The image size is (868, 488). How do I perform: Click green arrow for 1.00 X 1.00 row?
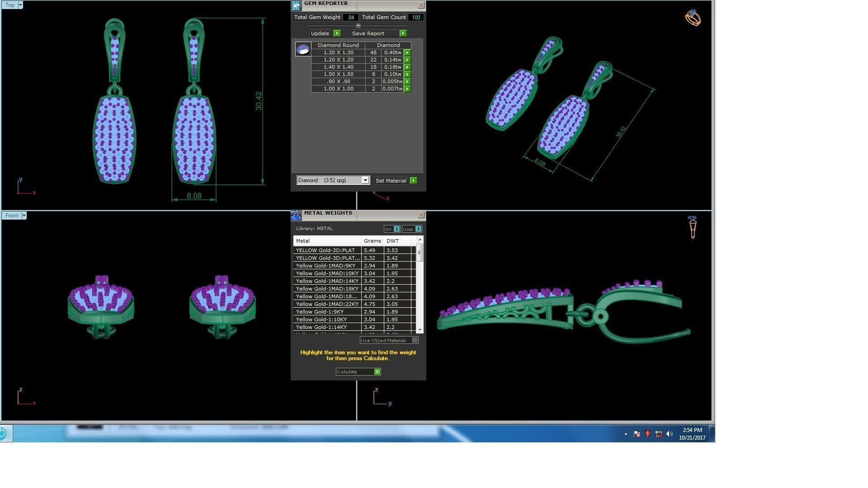(x=407, y=89)
